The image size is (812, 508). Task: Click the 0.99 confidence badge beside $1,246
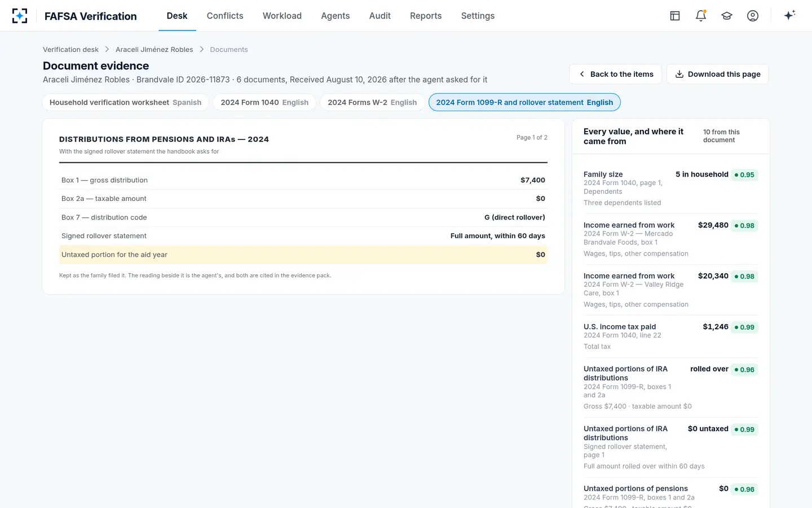pyautogui.click(x=744, y=327)
